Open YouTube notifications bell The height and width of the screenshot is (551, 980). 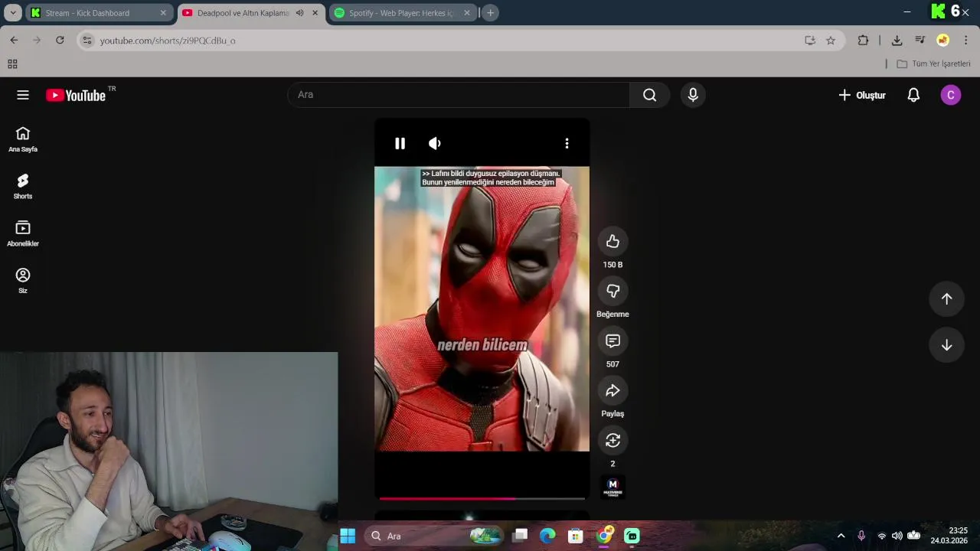(x=913, y=95)
